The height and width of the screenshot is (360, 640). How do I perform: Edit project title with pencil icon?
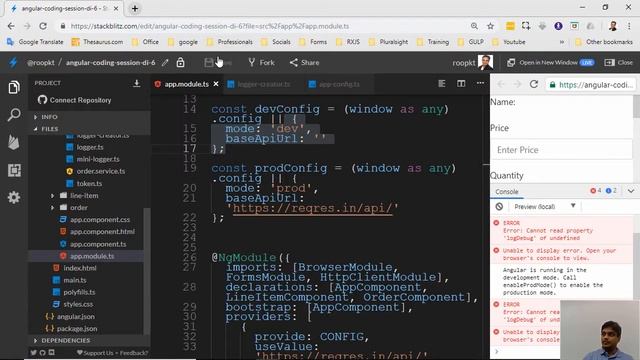[165, 62]
